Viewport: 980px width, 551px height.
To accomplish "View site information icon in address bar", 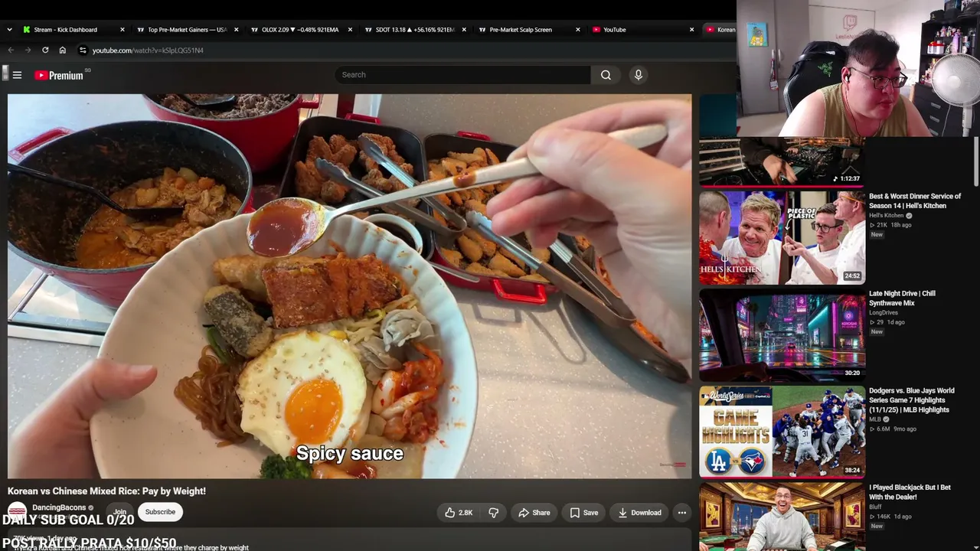I will click(83, 51).
